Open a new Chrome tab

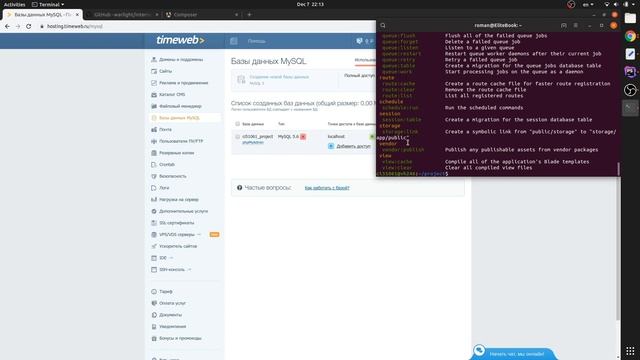[x=249, y=15]
